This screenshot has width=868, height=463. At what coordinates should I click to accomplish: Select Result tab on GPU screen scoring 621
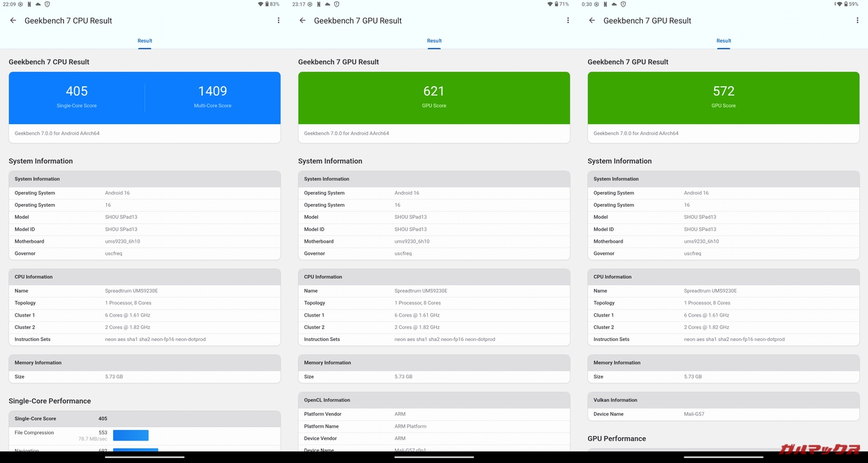pos(434,41)
